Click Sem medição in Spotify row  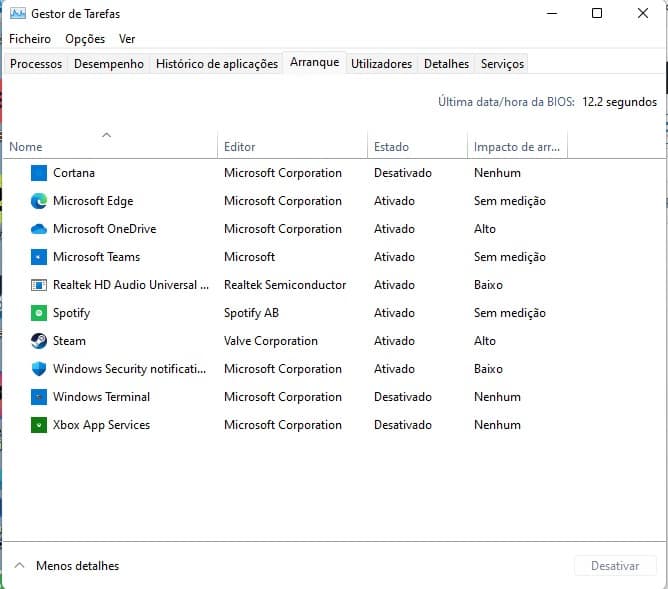point(510,313)
